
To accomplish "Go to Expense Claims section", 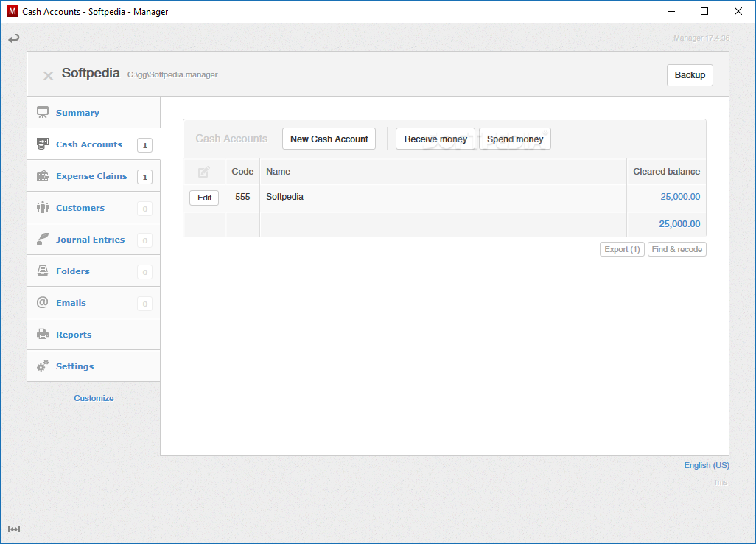I will tap(94, 176).
